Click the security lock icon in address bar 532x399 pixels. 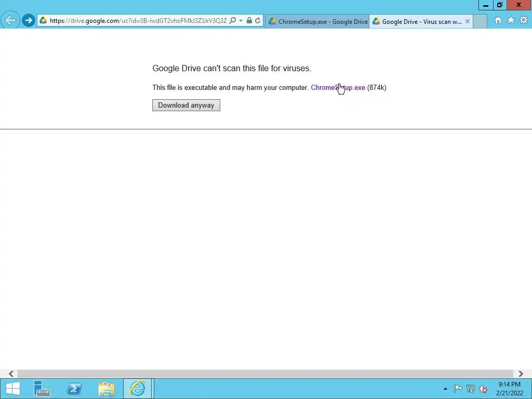click(x=249, y=21)
